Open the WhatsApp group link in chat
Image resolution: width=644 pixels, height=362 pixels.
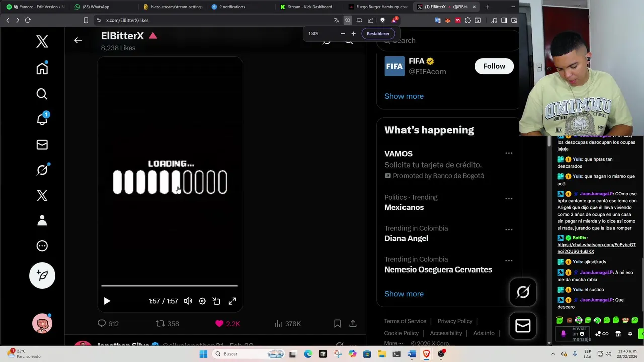(597, 248)
